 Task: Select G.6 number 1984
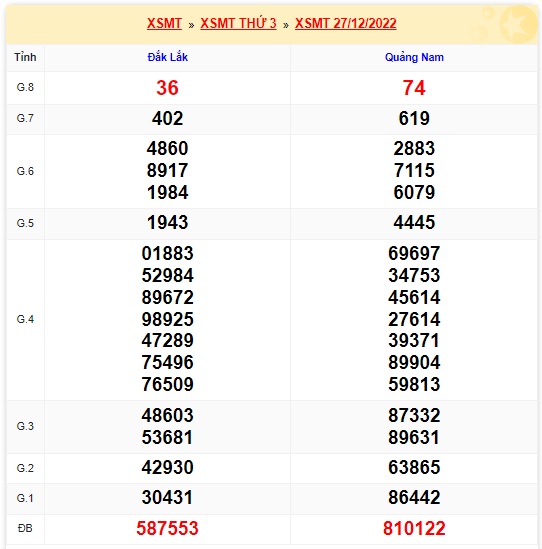pyautogui.click(x=167, y=193)
